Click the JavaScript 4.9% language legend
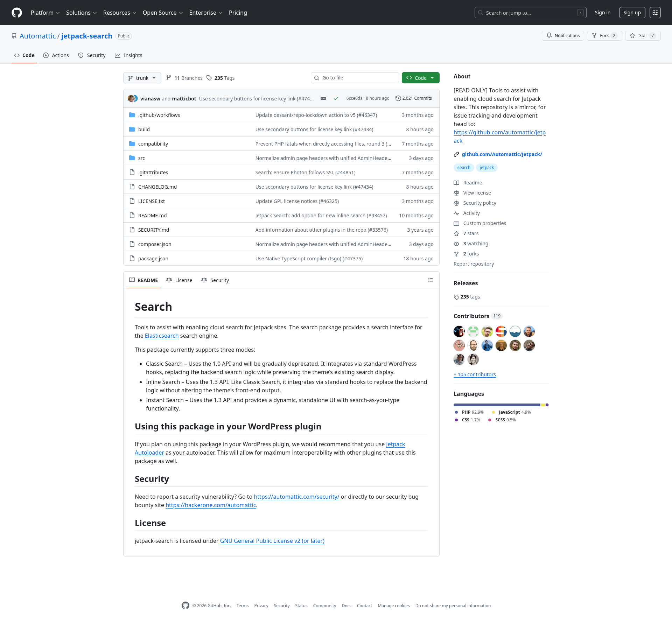Screen dimensions: 672x624 (x=511, y=412)
